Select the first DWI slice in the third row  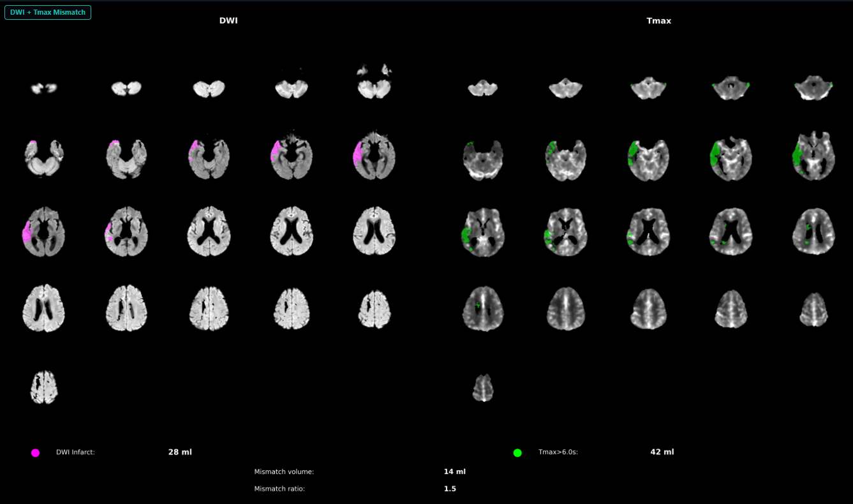44,231
